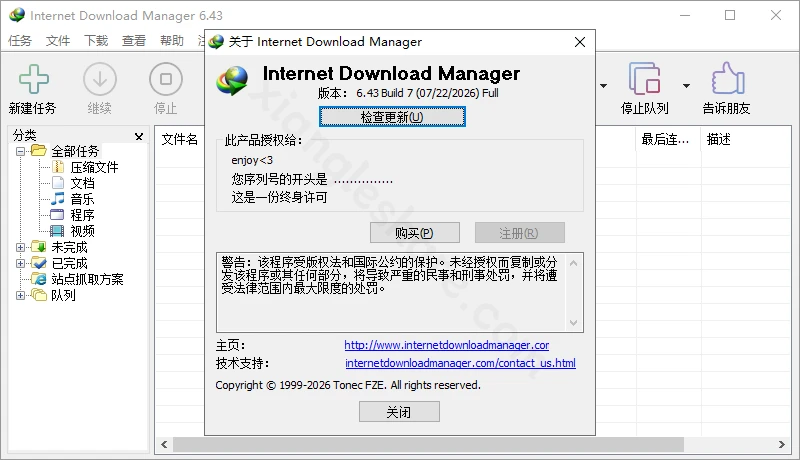The height and width of the screenshot is (460, 800).
Task: Open the internetdownloadmanager.com homepage link
Action: pyautogui.click(x=446, y=345)
